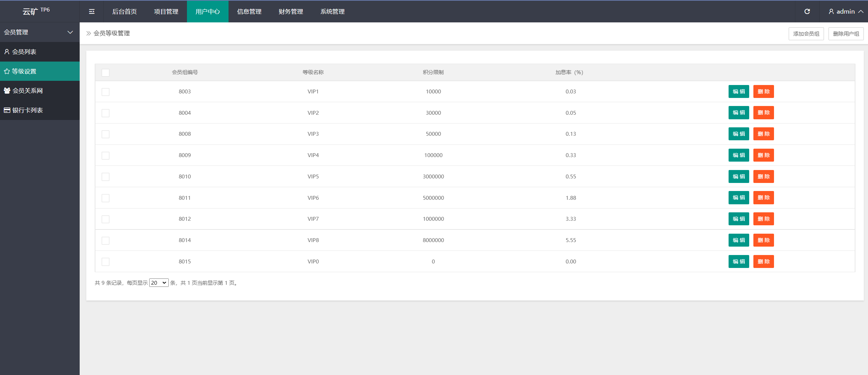
Task: Delete the VIP8 level with 删除
Action: point(764,240)
